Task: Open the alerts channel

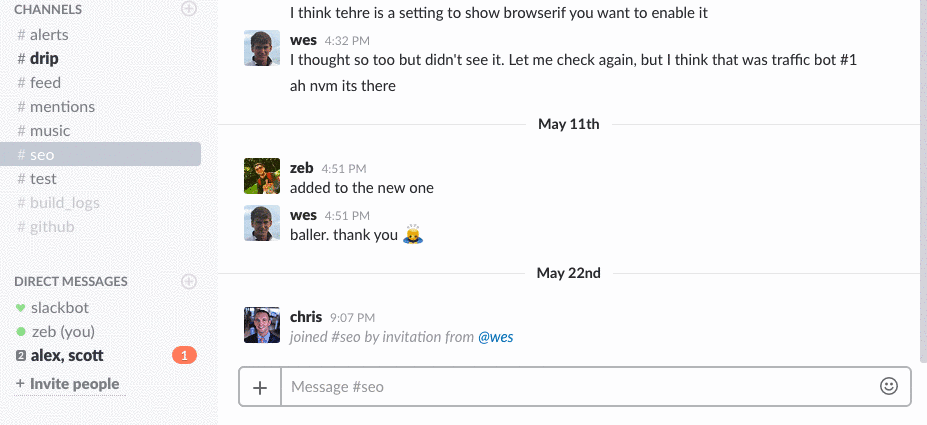Action: (49, 34)
